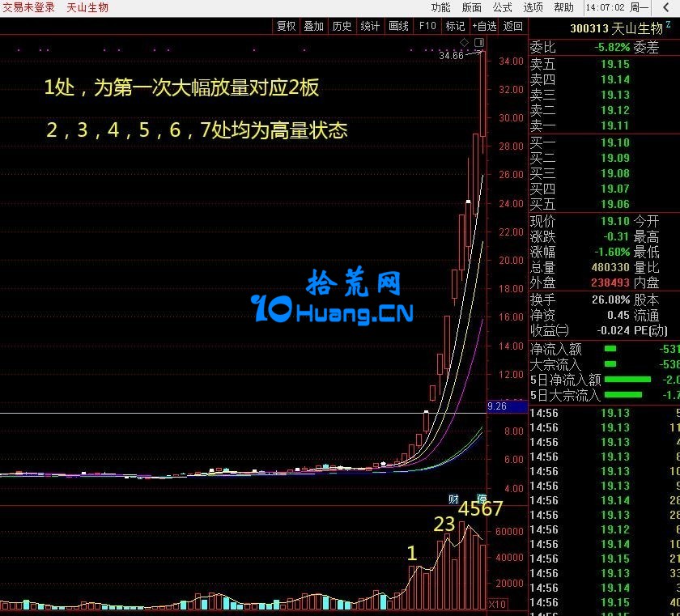Click the 停 suspension marker on the chart

pyautogui.click(x=482, y=499)
